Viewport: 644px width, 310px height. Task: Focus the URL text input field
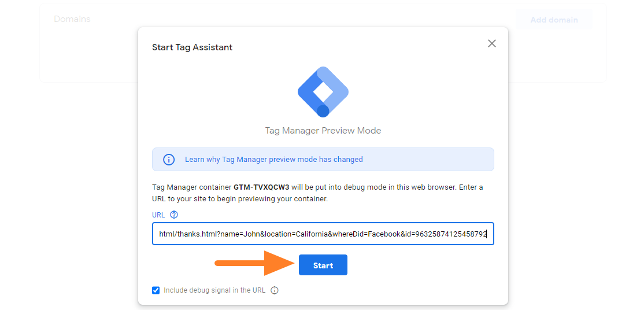pos(323,234)
